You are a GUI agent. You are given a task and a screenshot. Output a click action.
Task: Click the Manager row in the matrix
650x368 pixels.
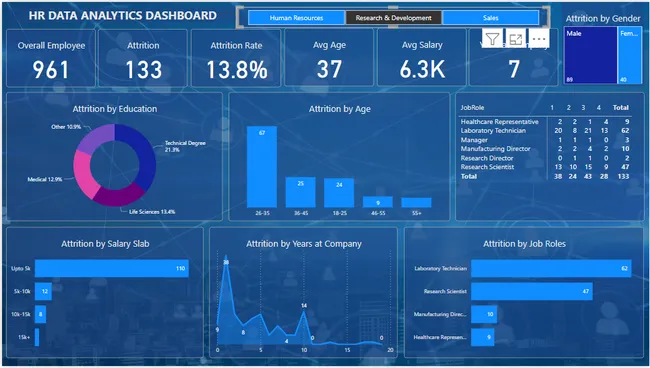coord(545,140)
